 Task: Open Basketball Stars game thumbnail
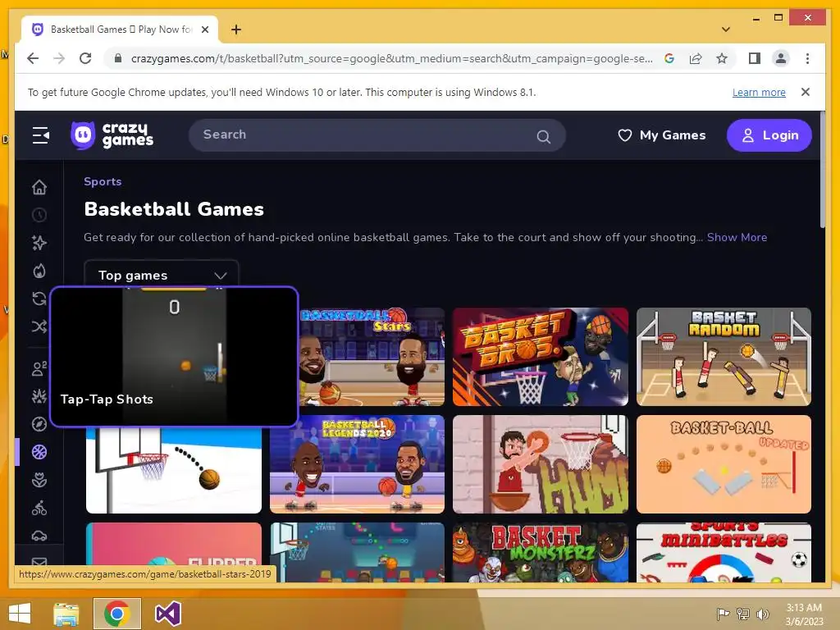point(372,357)
